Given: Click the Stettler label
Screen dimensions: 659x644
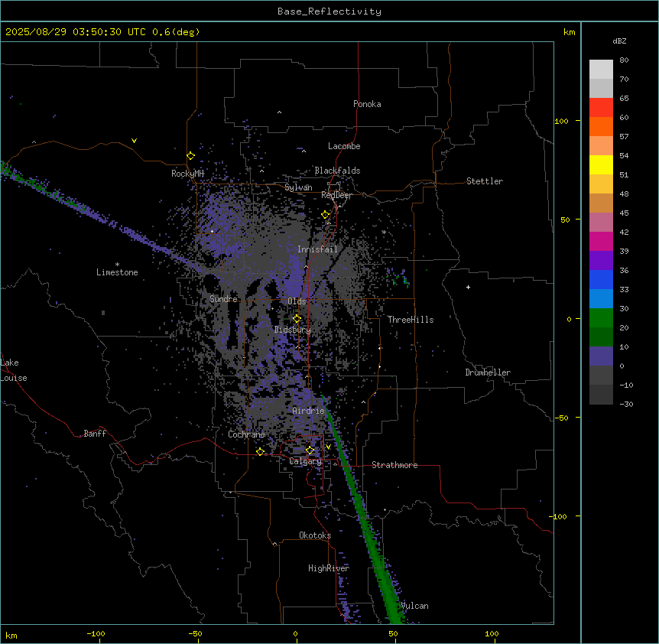Looking at the screenshot, I should point(485,181).
